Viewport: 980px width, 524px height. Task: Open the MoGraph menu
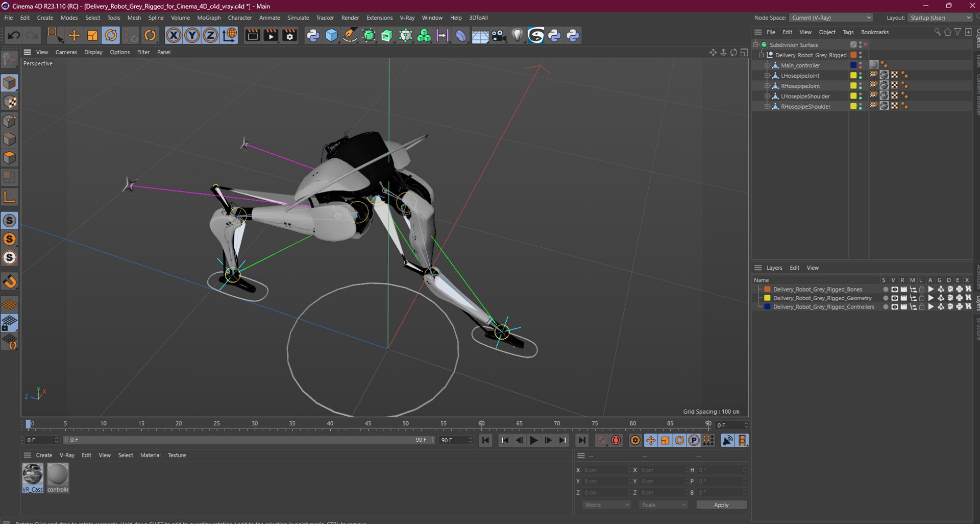point(209,17)
